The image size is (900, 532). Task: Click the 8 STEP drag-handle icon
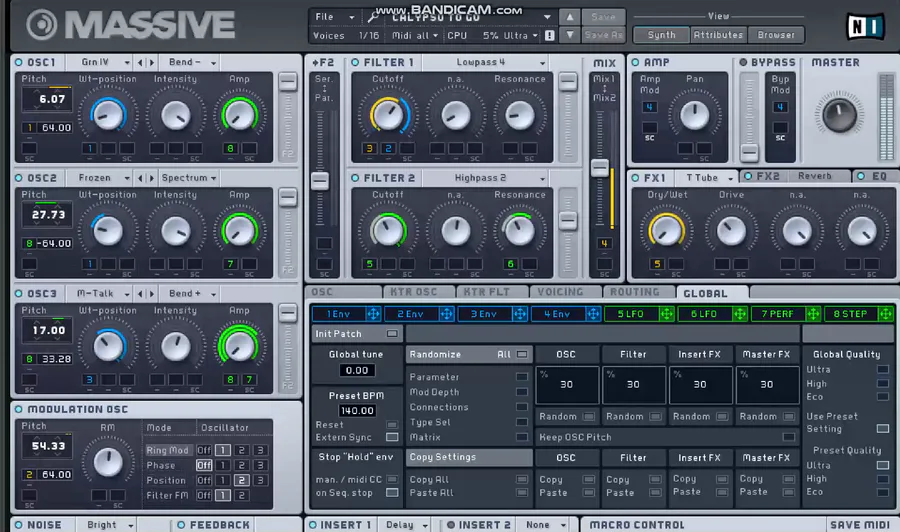pos(886,314)
